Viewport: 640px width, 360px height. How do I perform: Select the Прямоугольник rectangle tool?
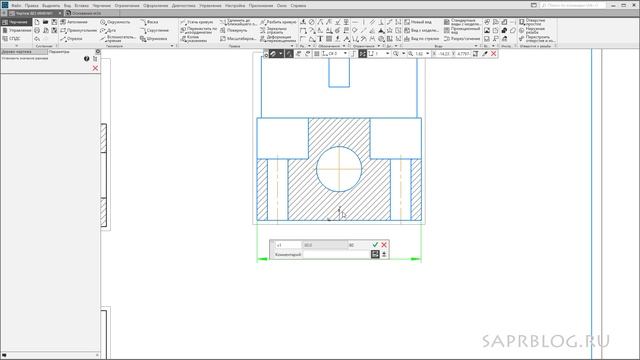click(78, 30)
